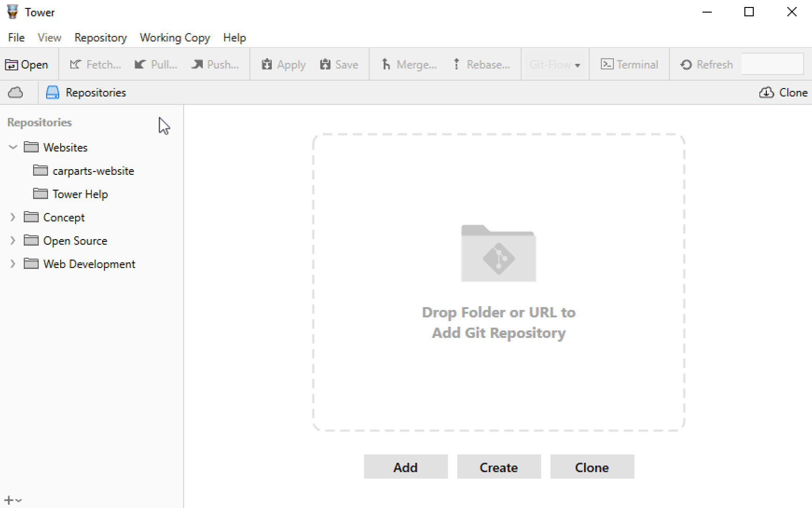Click the Create button

click(499, 467)
